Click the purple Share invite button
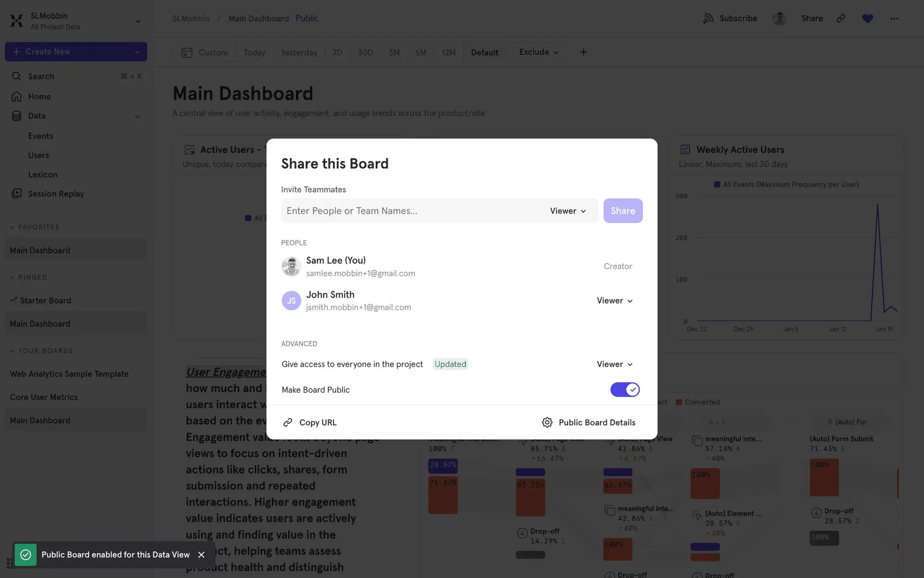This screenshot has width=924, height=578. tap(623, 211)
